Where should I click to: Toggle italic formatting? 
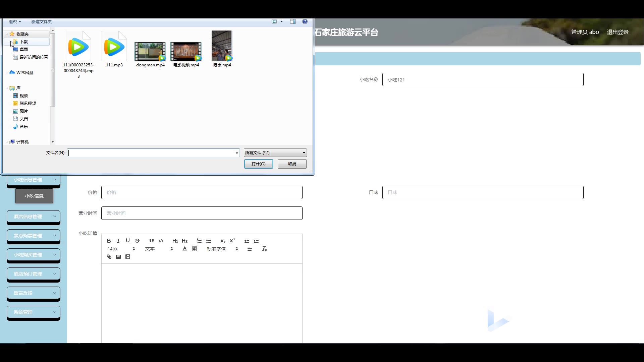tap(118, 241)
